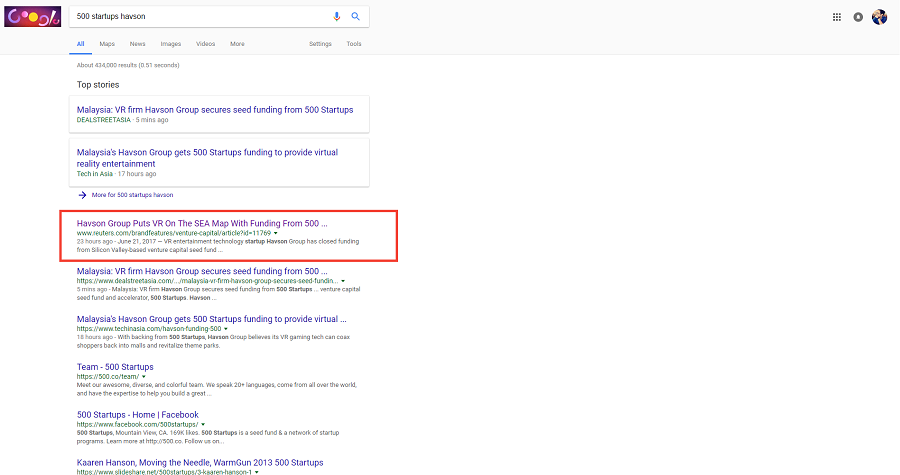Expand dropdown arrow next to reuters.com URL
This screenshot has height=475, width=900.
(276, 233)
